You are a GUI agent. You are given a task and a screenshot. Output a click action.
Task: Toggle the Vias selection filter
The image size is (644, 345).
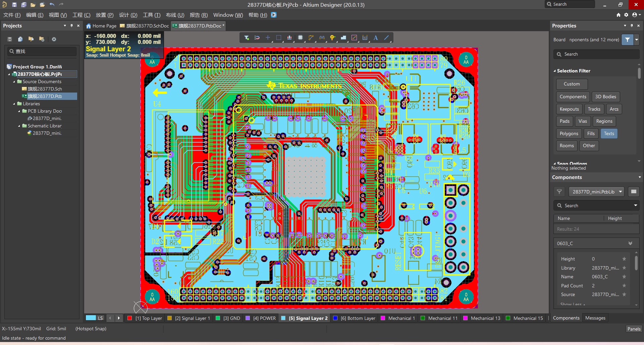583,121
